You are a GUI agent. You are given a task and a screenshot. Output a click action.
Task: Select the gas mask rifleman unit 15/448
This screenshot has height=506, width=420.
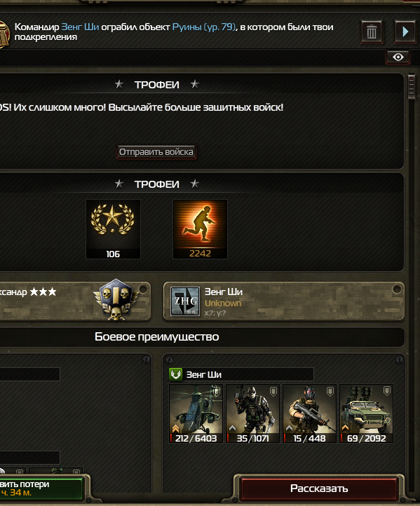(309, 413)
